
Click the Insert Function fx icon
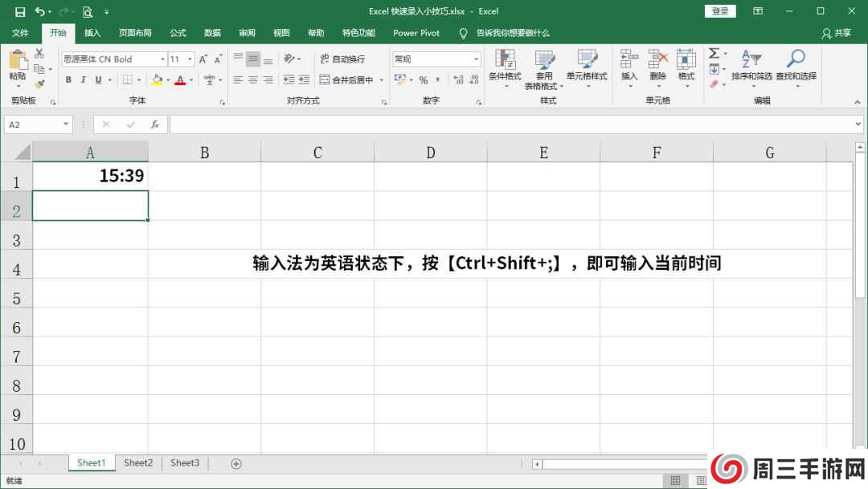(154, 124)
